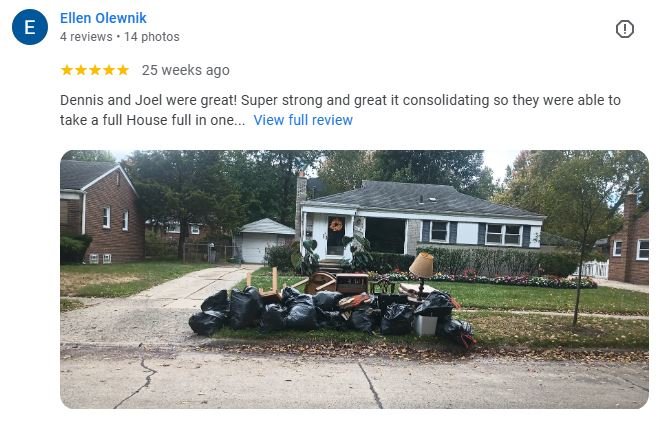
Task: Expand review via "View full review"
Action: point(303,120)
